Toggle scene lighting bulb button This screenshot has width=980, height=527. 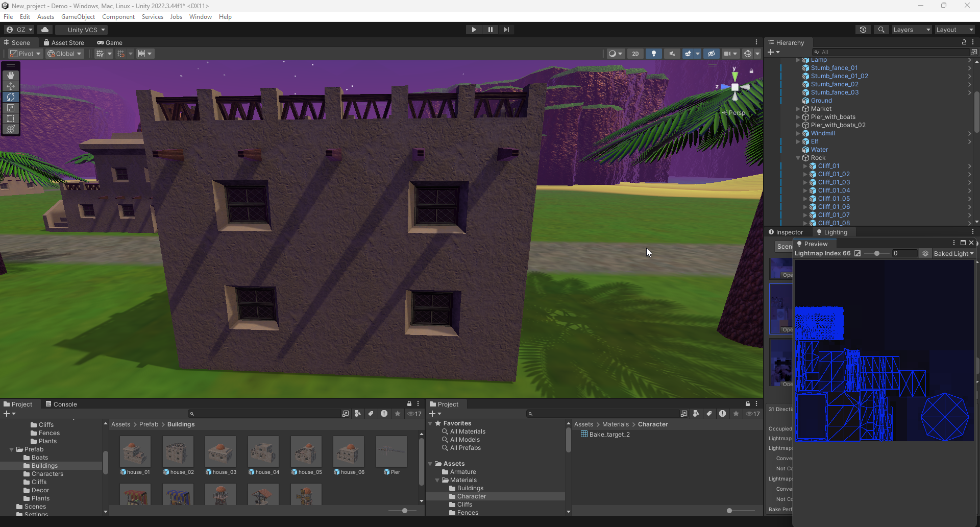[654, 54]
